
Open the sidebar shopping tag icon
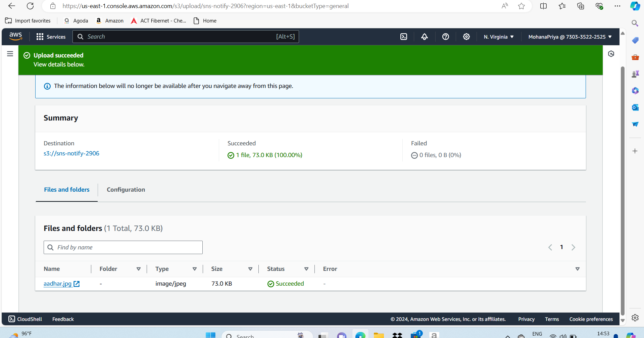(635, 40)
